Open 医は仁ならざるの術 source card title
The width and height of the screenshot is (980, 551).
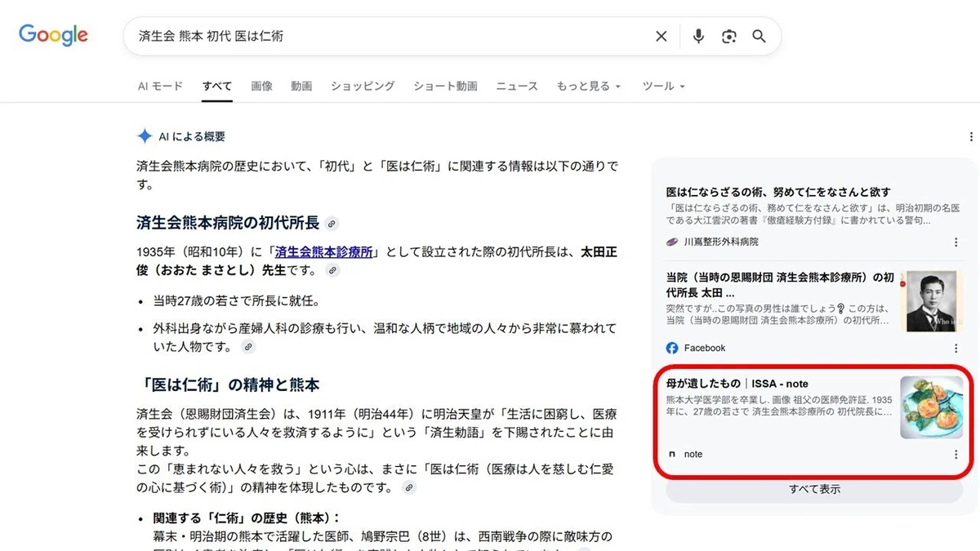(x=778, y=192)
